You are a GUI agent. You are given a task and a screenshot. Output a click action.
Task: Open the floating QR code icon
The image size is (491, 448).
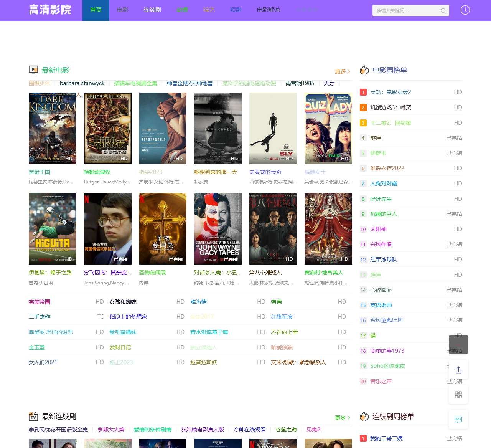point(458,395)
